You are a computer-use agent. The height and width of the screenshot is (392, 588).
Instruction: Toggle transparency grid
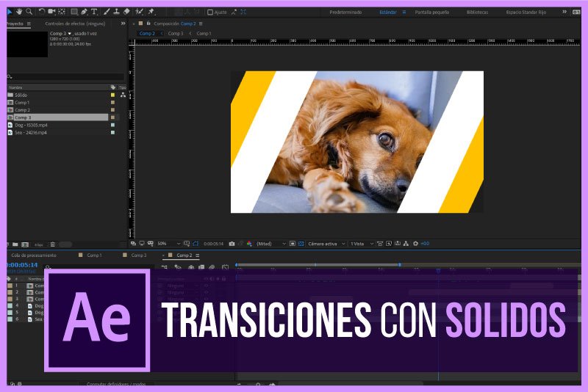tap(301, 244)
